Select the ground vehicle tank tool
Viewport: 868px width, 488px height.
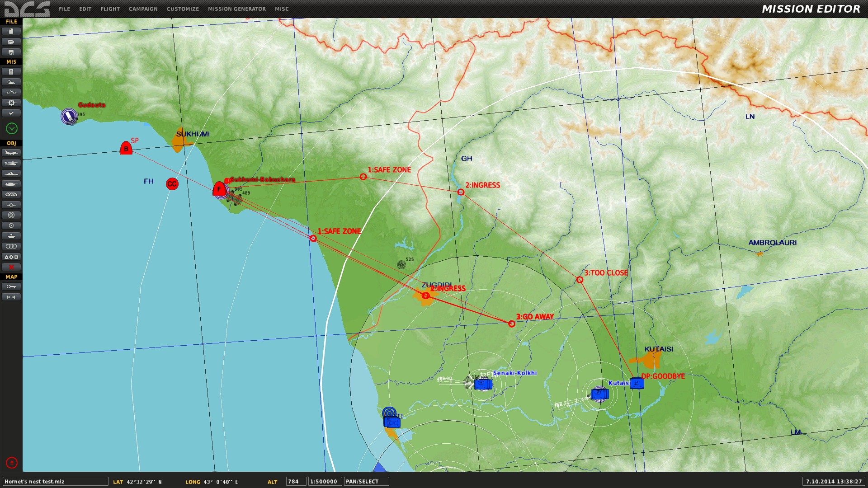[x=11, y=184]
